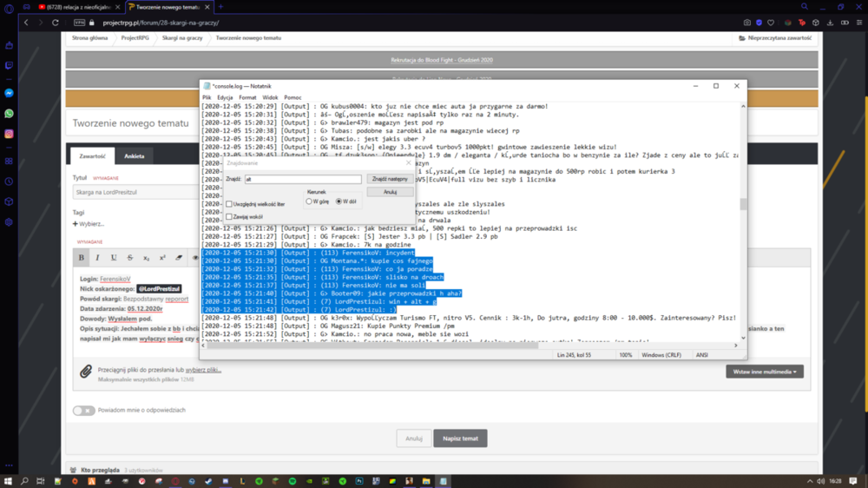The image size is (868, 488).
Task: Open Notepad 'Plik' menu
Action: coord(207,97)
